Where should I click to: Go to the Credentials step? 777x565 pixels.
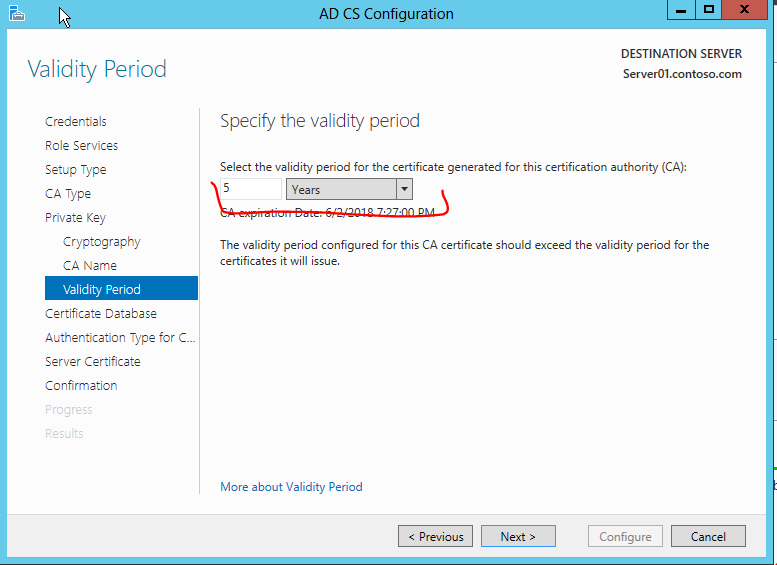click(x=76, y=122)
